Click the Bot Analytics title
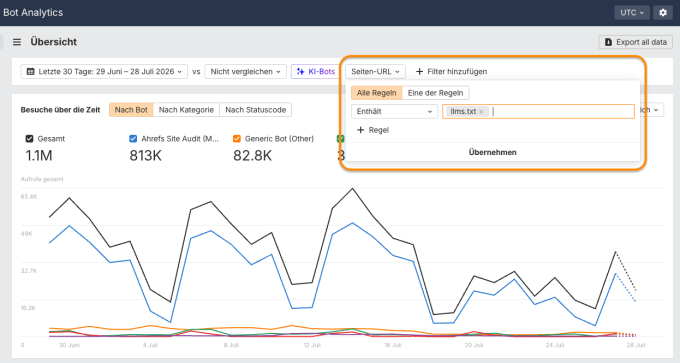Image resolution: width=680 pixels, height=363 pixels. [x=33, y=13]
